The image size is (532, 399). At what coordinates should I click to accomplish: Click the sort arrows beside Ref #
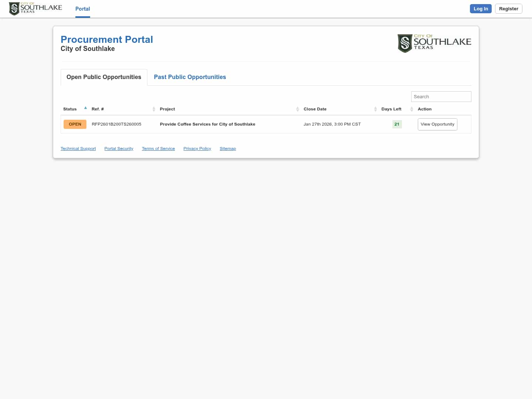click(154, 109)
